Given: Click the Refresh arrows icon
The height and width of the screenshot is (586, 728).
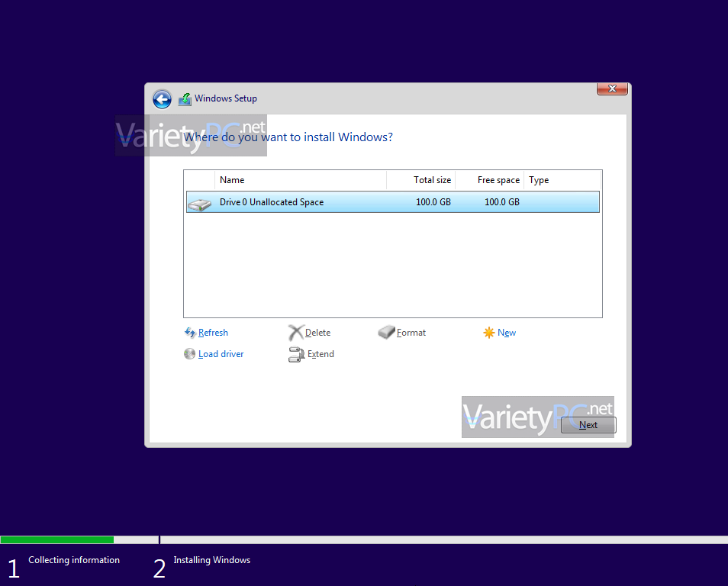Looking at the screenshot, I should [190, 333].
